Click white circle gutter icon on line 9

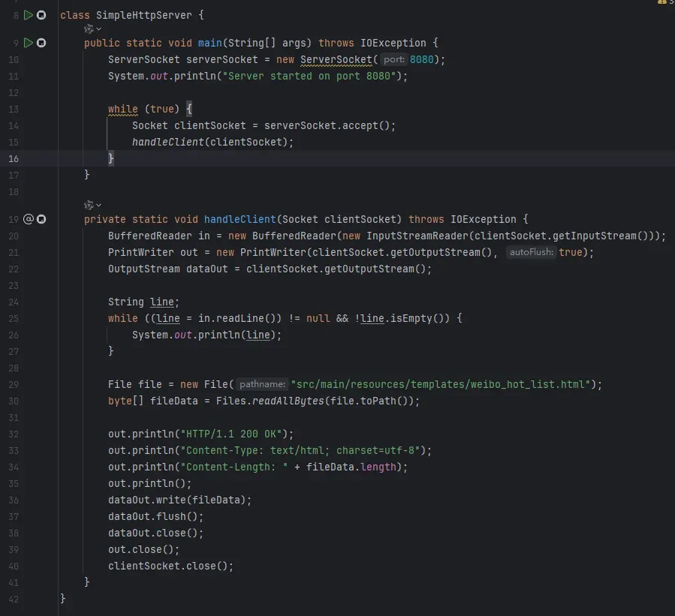coord(41,43)
